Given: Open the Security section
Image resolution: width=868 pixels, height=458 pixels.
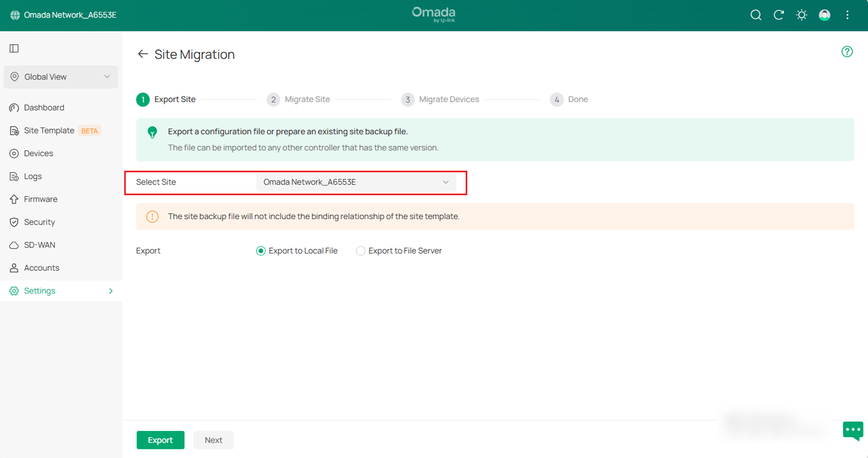Looking at the screenshot, I should point(39,222).
